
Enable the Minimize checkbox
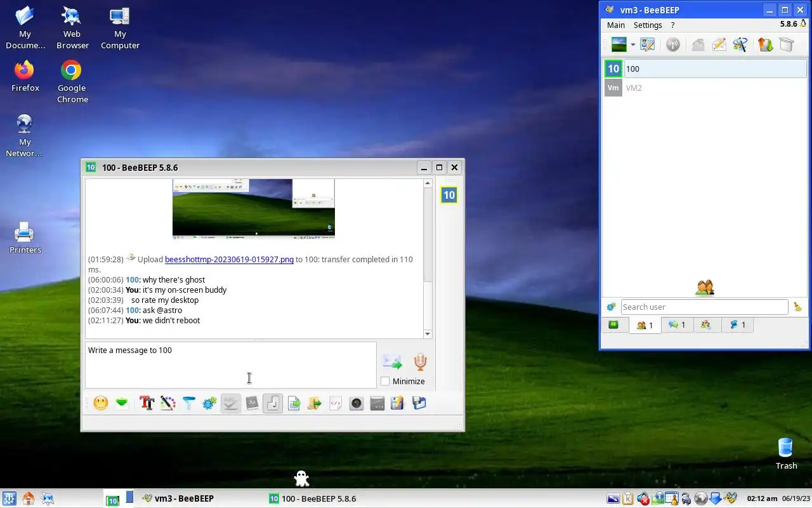pos(385,381)
